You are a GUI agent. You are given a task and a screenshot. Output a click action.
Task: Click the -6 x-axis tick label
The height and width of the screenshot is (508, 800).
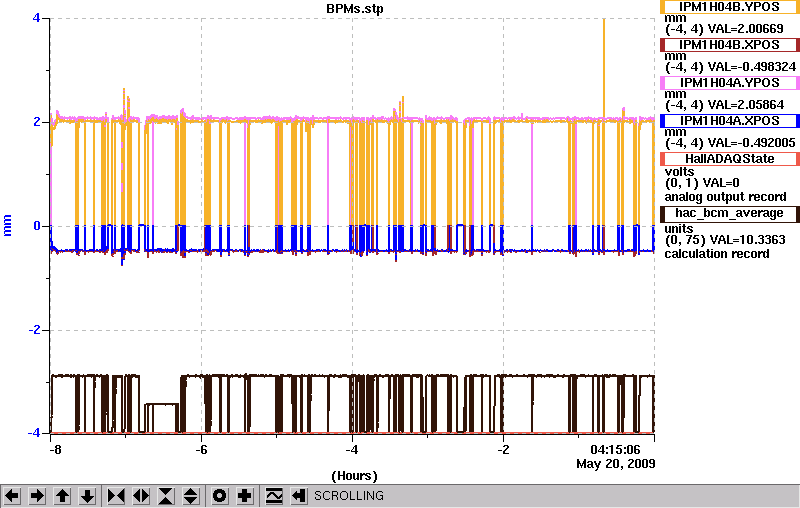(x=202, y=450)
